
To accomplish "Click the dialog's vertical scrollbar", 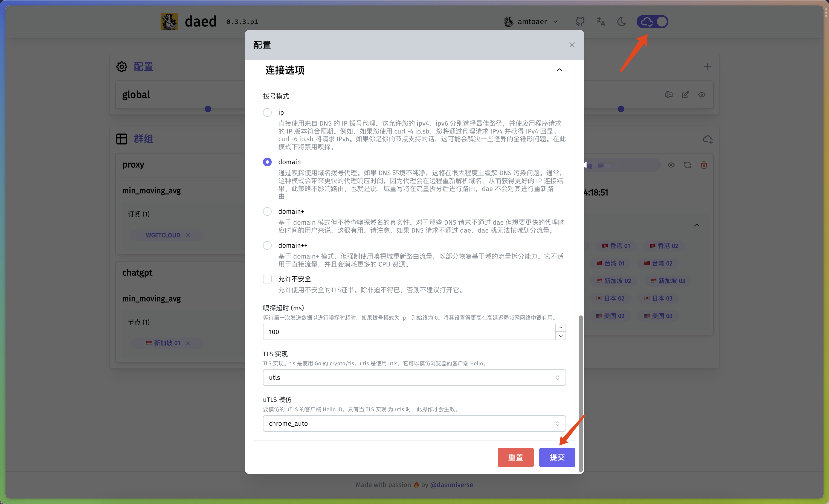I will click(580, 394).
